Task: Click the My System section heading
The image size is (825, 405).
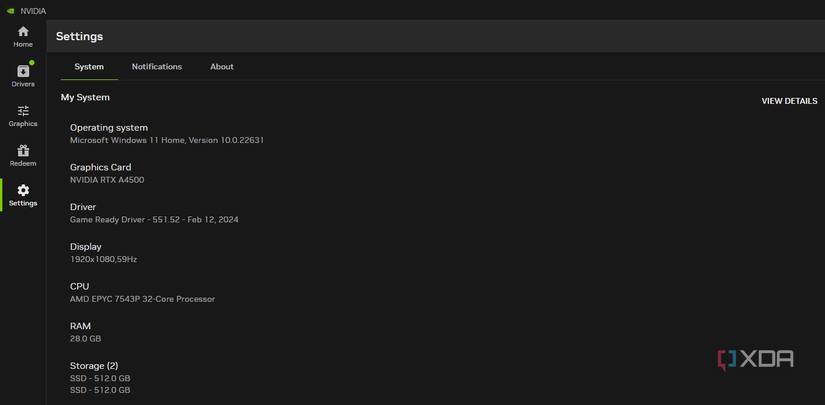Action: tap(85, 97)
